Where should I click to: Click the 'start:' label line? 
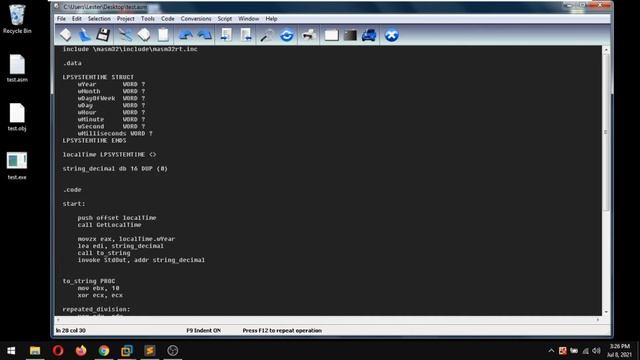[x=74, y=204]
